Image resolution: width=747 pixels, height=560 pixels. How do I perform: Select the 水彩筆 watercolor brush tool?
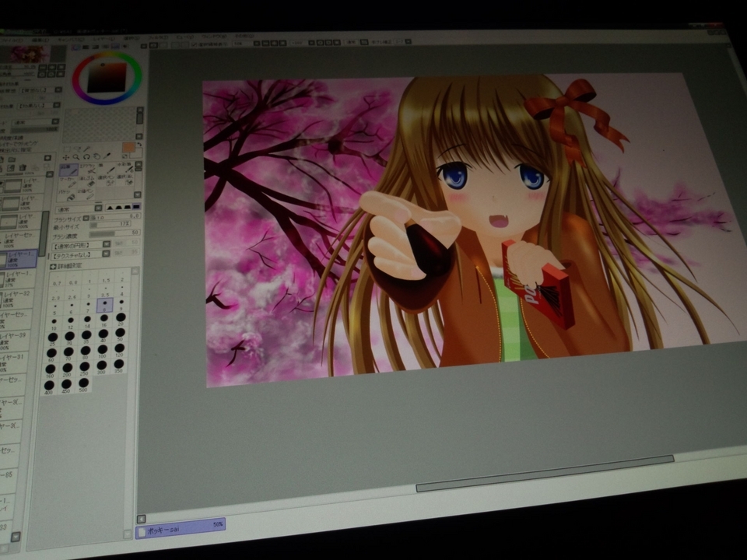click(x=124, y=168)
